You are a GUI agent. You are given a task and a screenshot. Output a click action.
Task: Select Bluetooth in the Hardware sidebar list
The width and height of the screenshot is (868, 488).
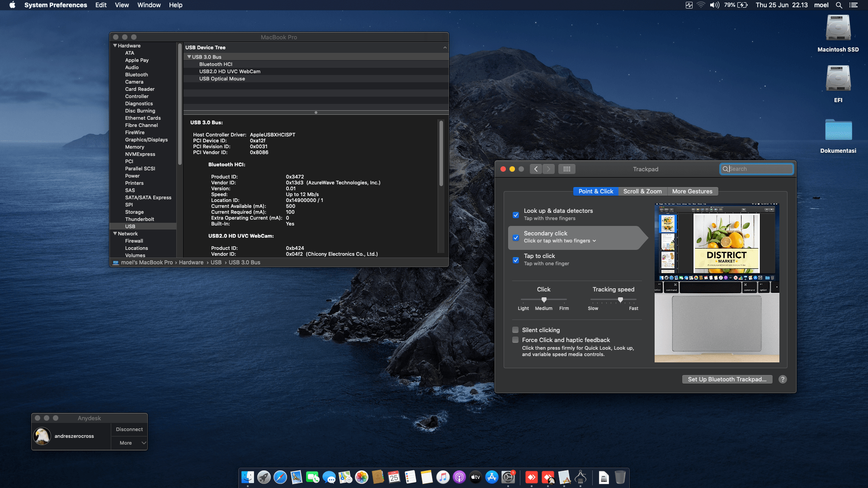136,75
